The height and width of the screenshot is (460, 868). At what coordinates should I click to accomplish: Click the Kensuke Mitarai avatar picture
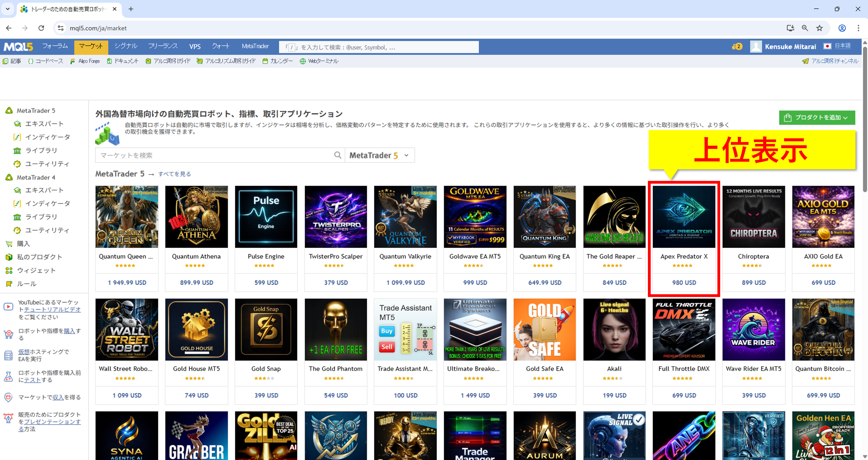(756, 46)
